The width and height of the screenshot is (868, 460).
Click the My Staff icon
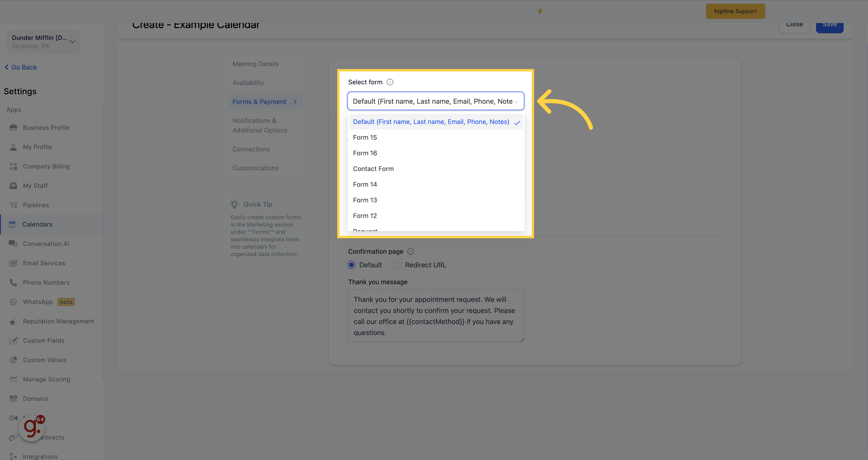pos(13,186)
